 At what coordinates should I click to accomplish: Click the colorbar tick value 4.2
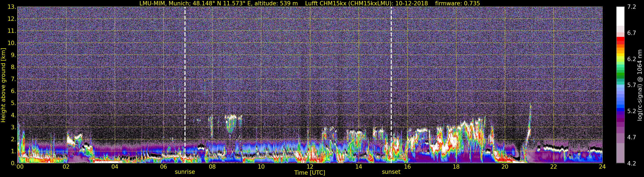coord(632,163)
